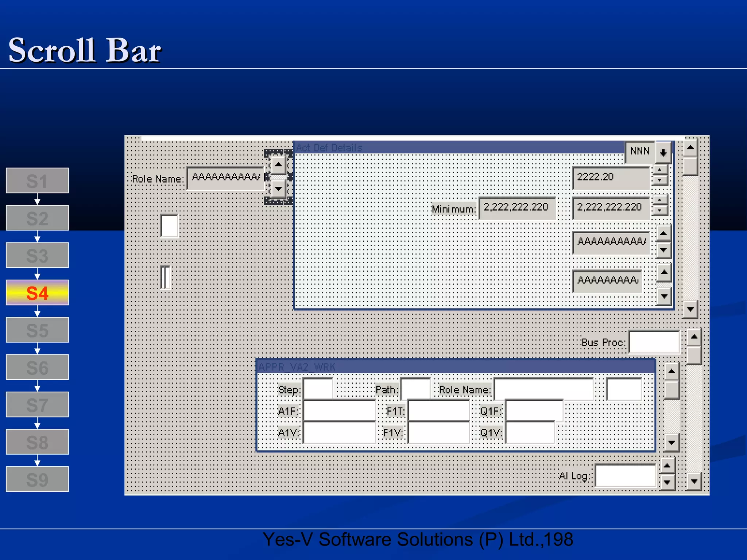Viewport: 747px width, 560px height.
Task: Click the Minimum field showing 2,222,222.220
Action: [517, 208]
